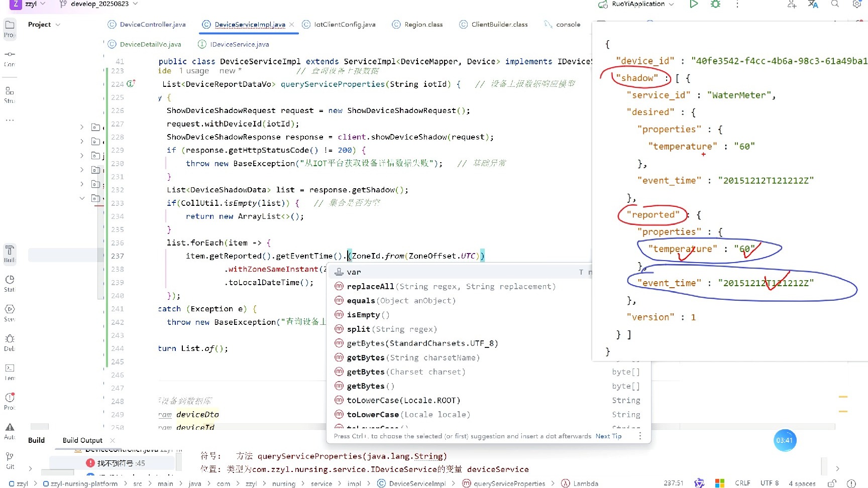Change CRLF line separator in status bar

point(742,483)
